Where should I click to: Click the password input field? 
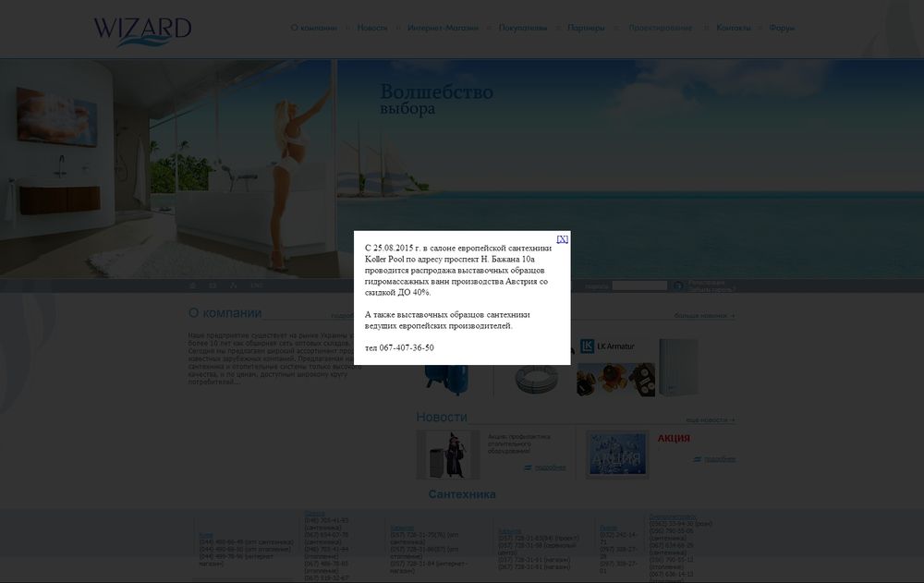pyautogui.click(x=639, y=285)
